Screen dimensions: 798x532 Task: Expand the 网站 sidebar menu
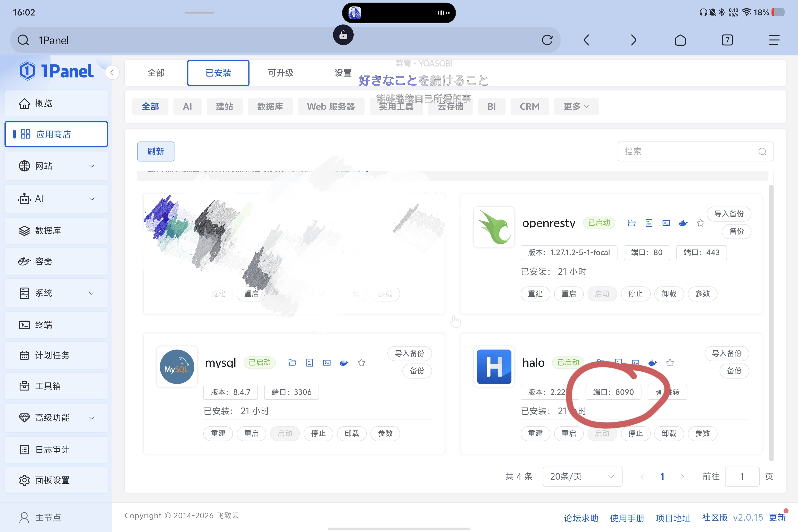[x=56, y=166]
